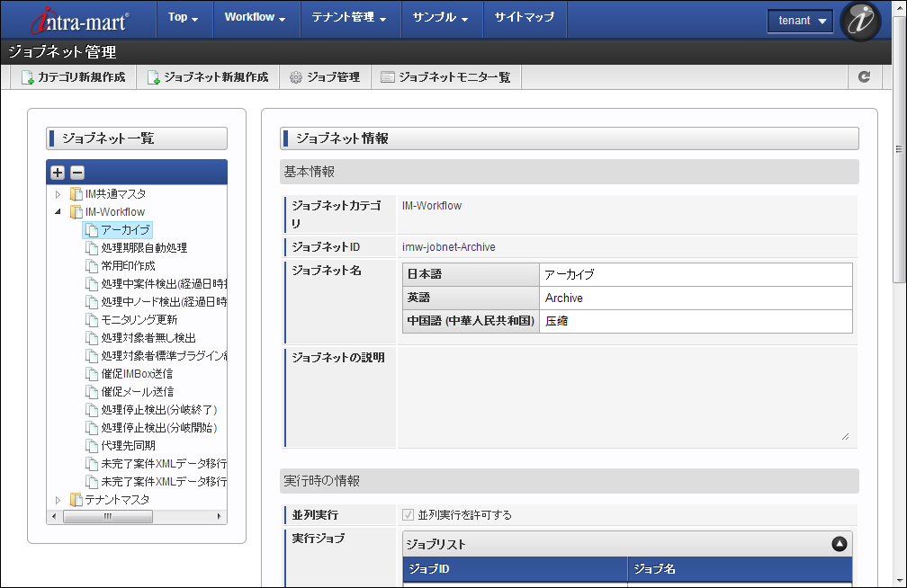Click the サイトマップ link

click(524, 17)
